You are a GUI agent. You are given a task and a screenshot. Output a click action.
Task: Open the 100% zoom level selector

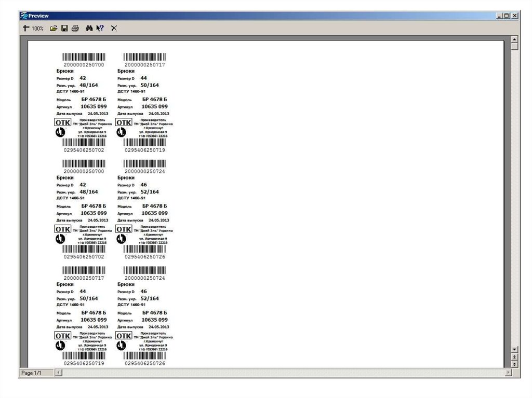click(x=37, y=29)
